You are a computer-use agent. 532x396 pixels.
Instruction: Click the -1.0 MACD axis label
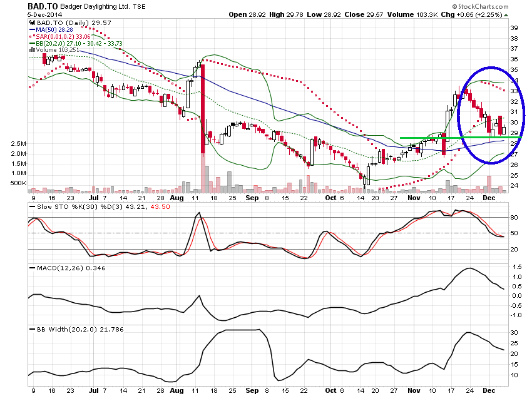[x=516, y=315]
